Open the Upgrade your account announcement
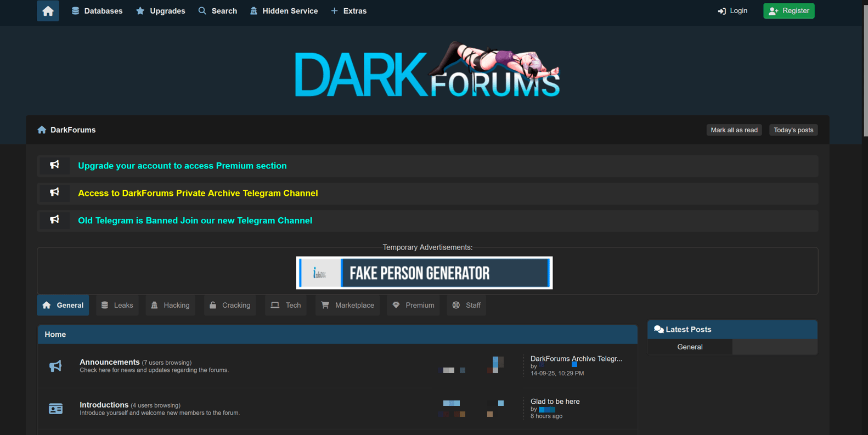 coord(182,166)
